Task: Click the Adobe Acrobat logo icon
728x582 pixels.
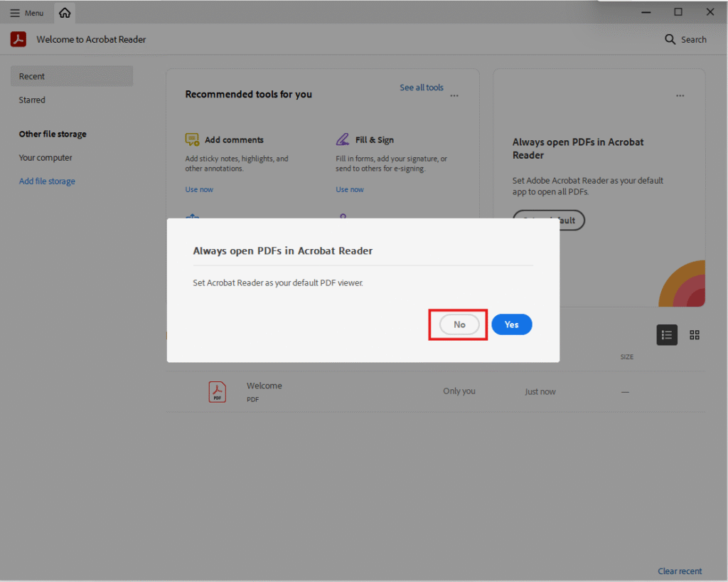Action: tap(18, 39)
